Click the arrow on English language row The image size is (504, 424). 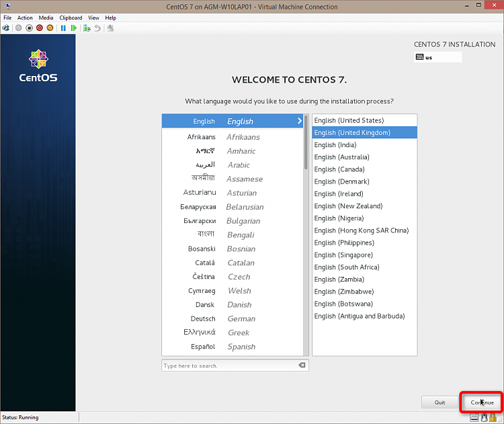pyautogui.click(x=299, y=121)
